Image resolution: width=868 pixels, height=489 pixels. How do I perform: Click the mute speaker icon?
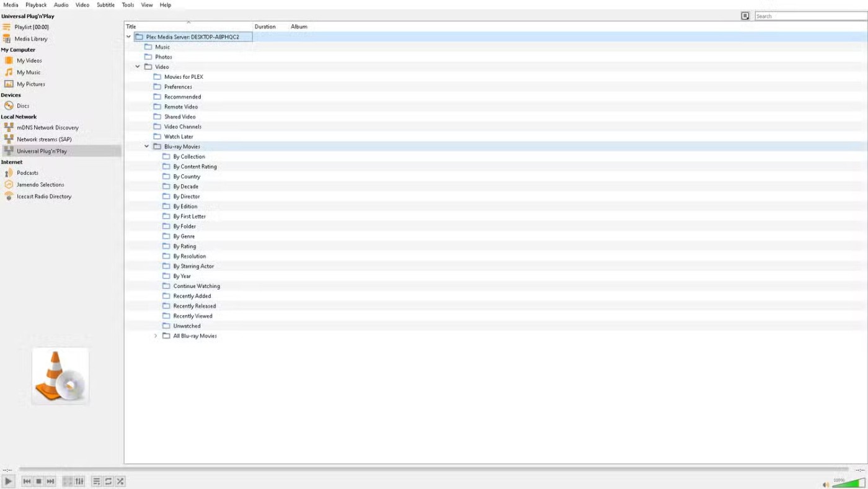click(x=825, y=485)
